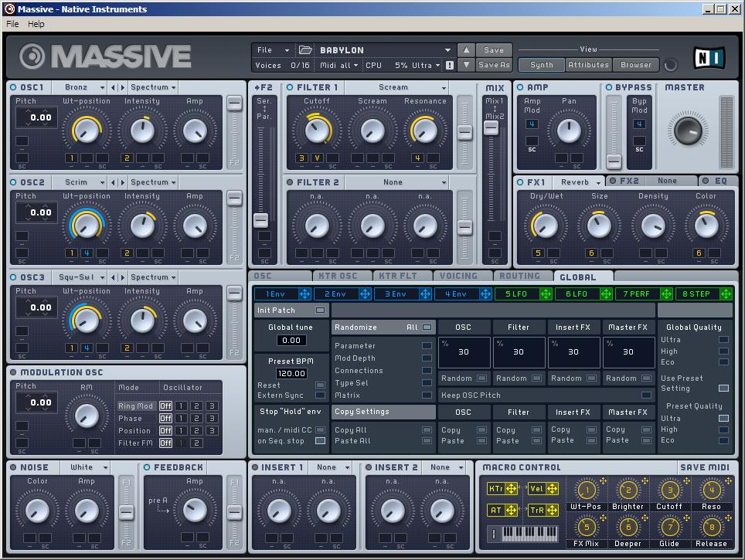Toggle OSC3 power switch

(x=13, y=277)
